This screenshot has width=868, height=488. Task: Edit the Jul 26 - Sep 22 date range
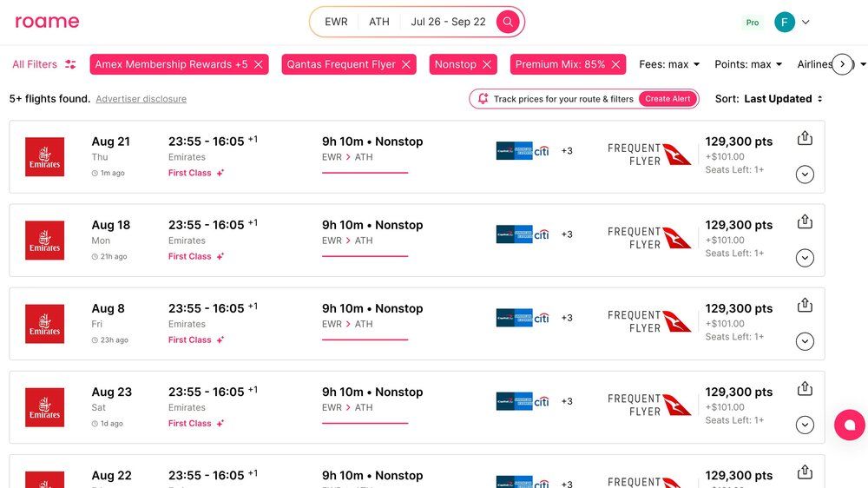[x=448, y=22]
